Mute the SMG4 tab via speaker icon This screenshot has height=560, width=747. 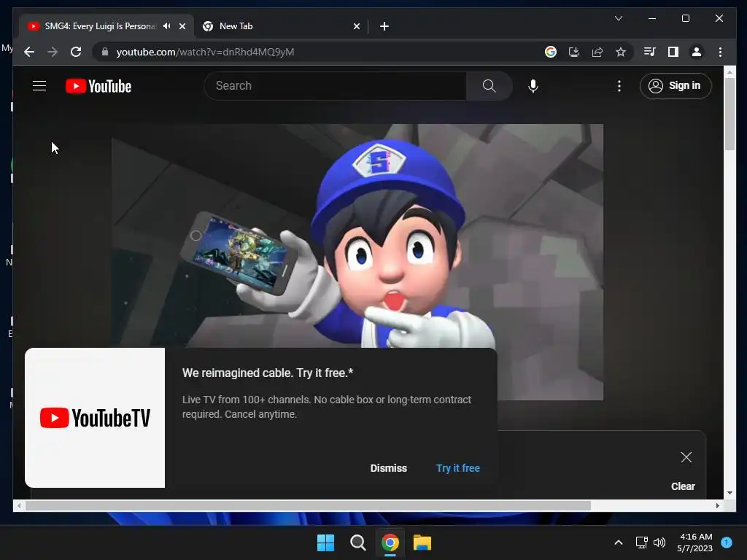pos(167,26)
